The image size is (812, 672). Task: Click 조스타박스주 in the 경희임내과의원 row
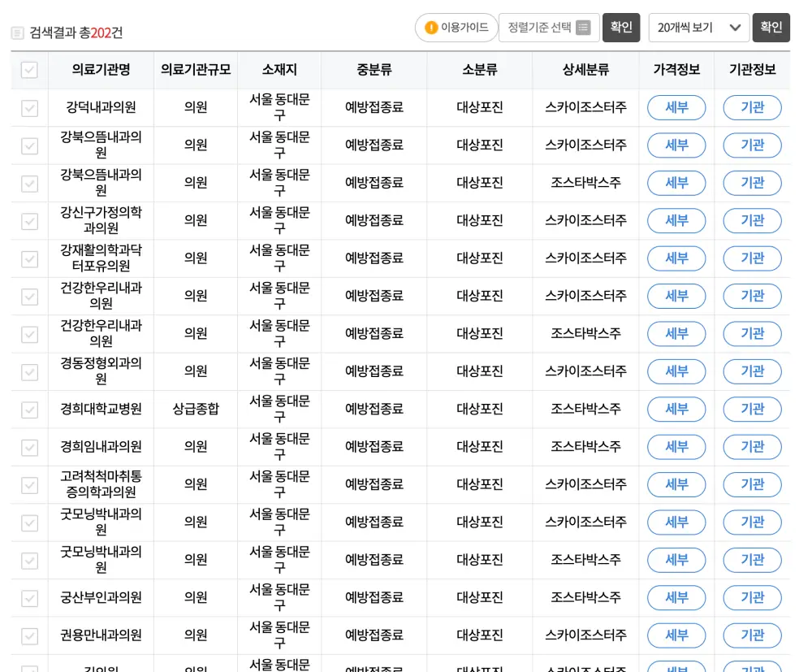585,447
